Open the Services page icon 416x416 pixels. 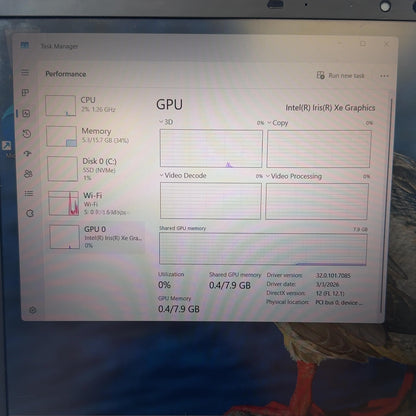coord(30,213)
